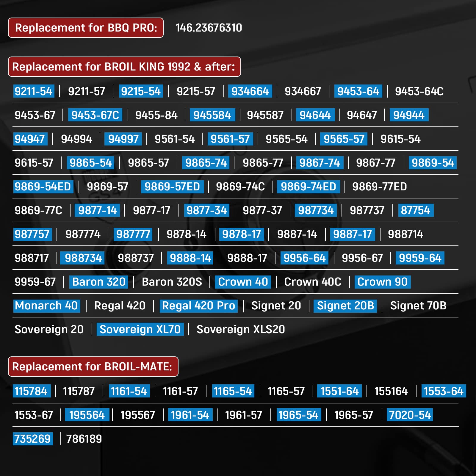Select highlighted model 9865-74

206,163
